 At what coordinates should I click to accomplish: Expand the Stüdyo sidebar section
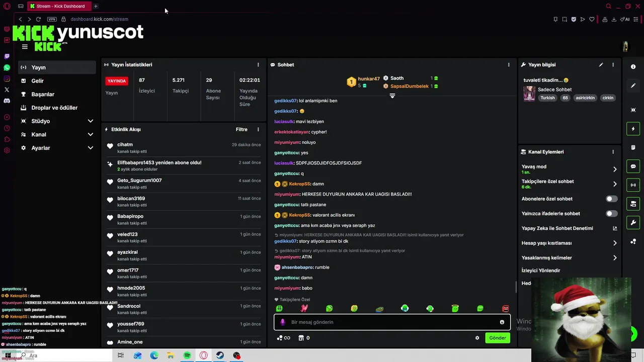pyautogui.click(x=91, y=121)
